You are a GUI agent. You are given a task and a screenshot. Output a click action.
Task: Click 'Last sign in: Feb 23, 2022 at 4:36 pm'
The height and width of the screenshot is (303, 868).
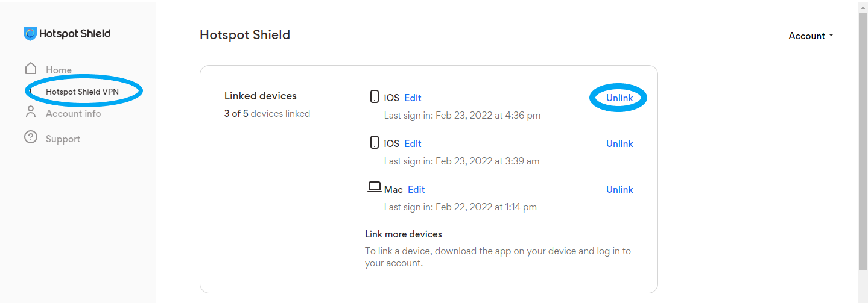tap(462, 116)
